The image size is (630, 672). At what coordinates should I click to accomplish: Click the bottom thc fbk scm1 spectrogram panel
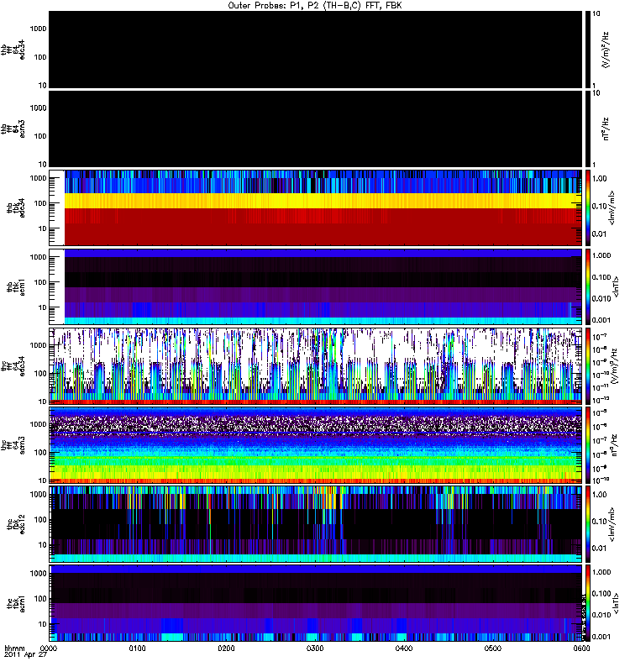coord(316,603)
